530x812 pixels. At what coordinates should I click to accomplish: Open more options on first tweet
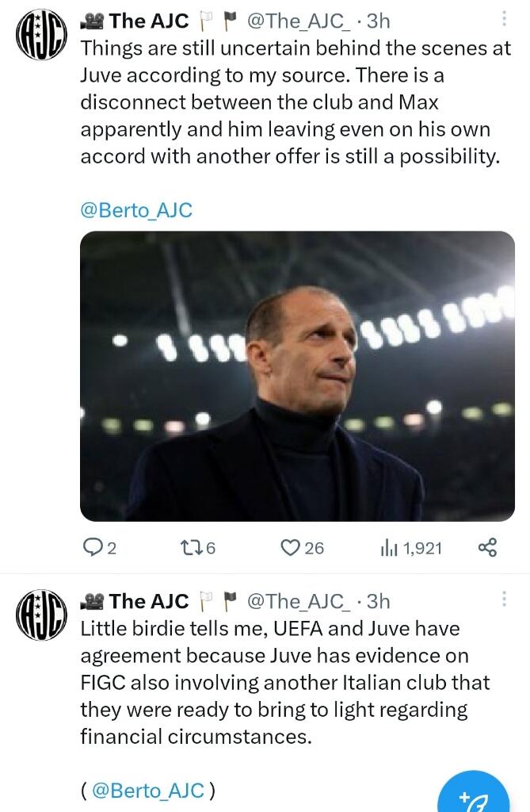tap(506, 21)
